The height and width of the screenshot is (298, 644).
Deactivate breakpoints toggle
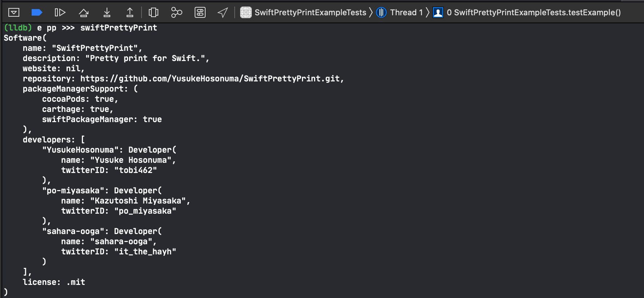point(37,13)
